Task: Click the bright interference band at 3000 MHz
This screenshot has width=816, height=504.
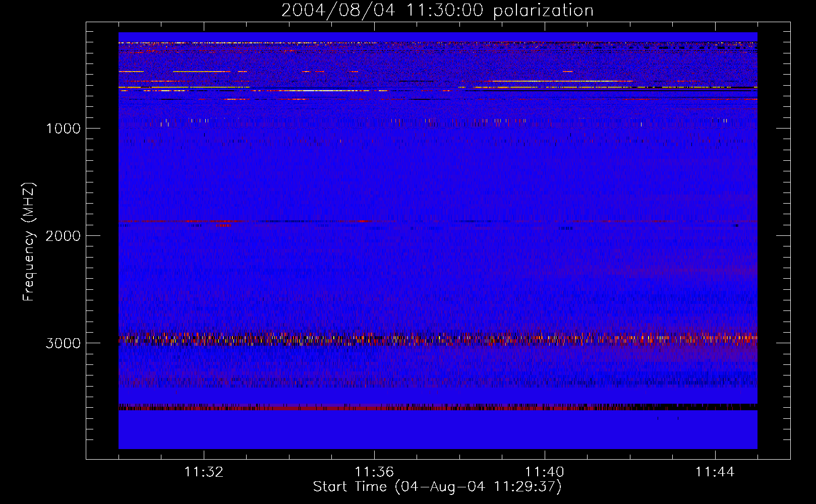Action: coord(438,338)
